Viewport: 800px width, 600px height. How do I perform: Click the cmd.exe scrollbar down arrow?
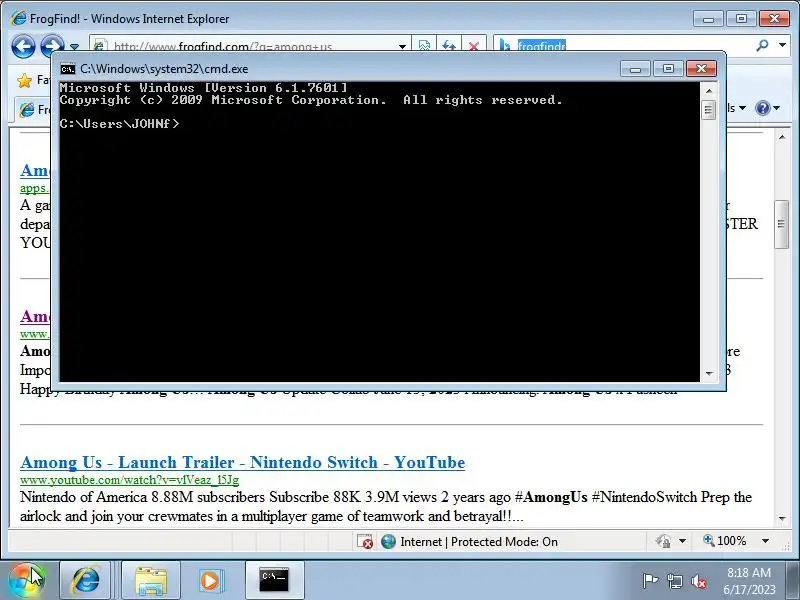(709, 373)
